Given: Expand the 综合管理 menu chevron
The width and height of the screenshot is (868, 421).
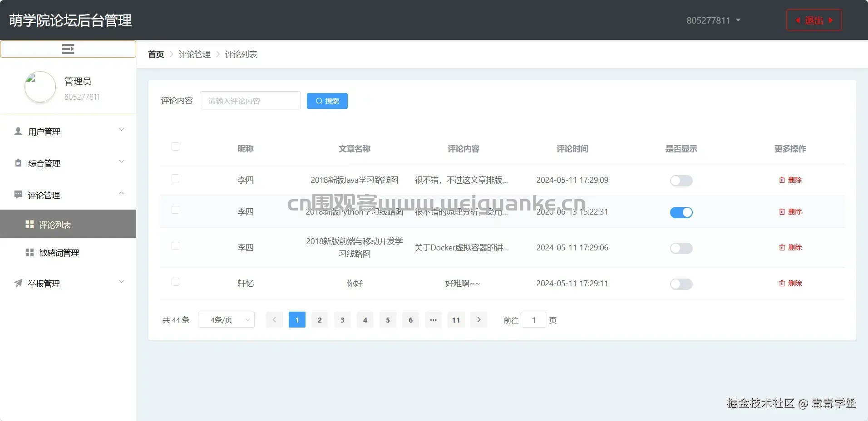Looking at the screenshot, I should pyautogui.click(x=121, y=162).
